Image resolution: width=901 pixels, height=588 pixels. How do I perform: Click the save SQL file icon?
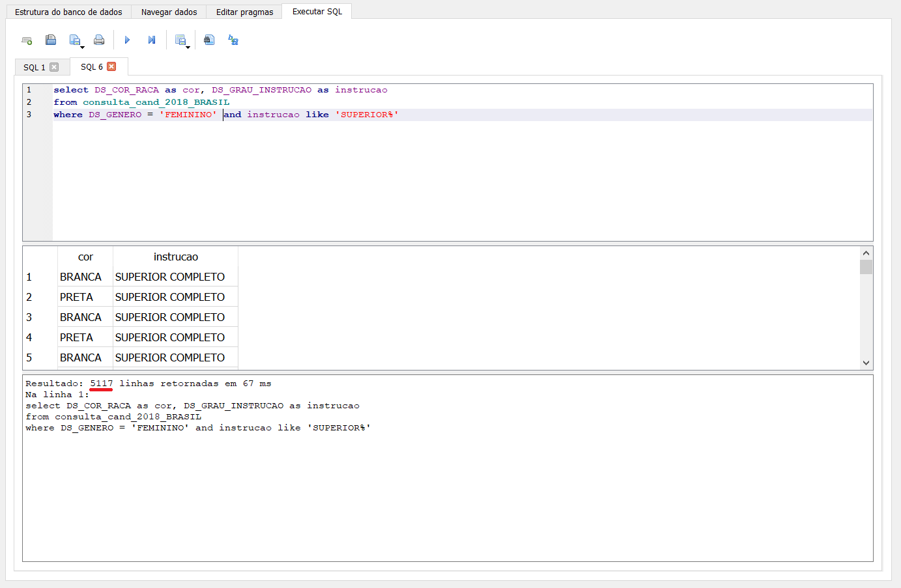pyautogui.click(x=74, y=40)
